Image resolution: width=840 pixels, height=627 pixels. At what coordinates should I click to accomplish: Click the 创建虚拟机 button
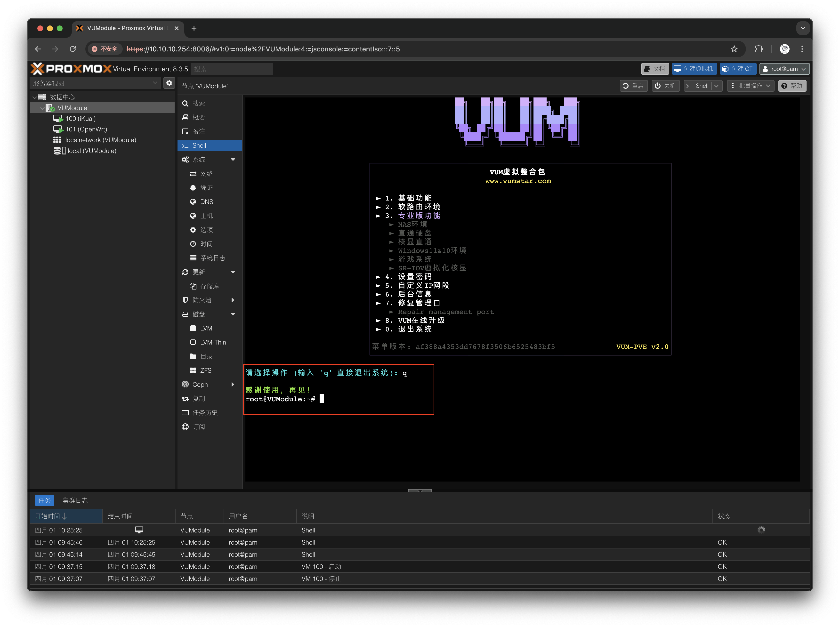click(x=695, y=69)
